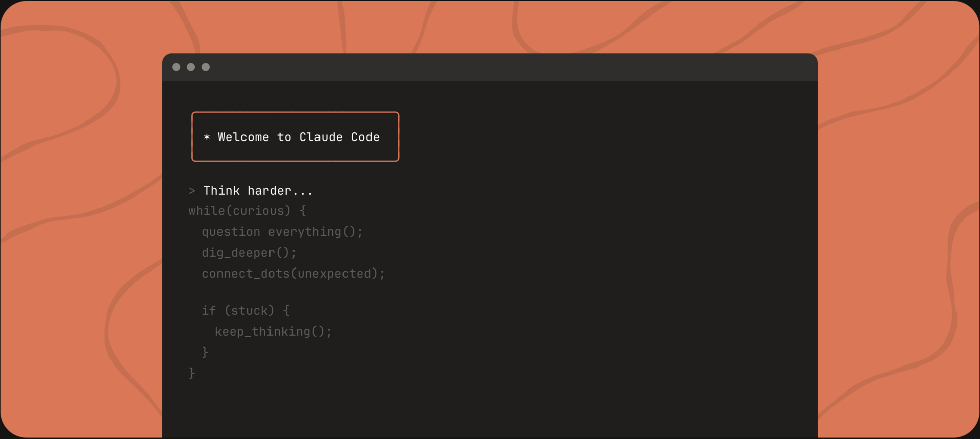Image resolution: width=980 pixels, height=439 pixels.
Task: Click the closing brace of the if block
Action: click(x=205, y=352)
